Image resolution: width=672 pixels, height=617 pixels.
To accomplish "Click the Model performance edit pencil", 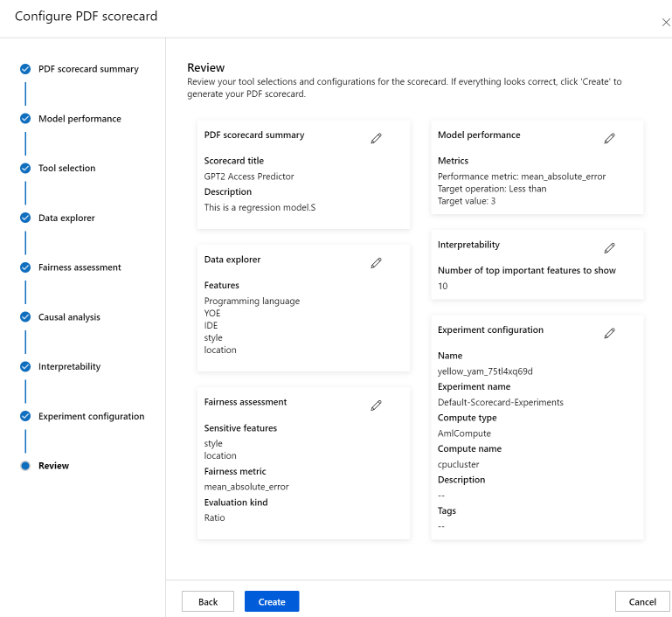I will [610, 138].
